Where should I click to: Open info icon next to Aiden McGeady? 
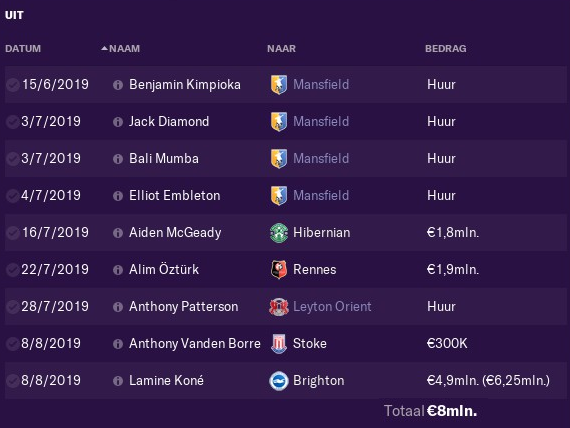tap(118, 233)
